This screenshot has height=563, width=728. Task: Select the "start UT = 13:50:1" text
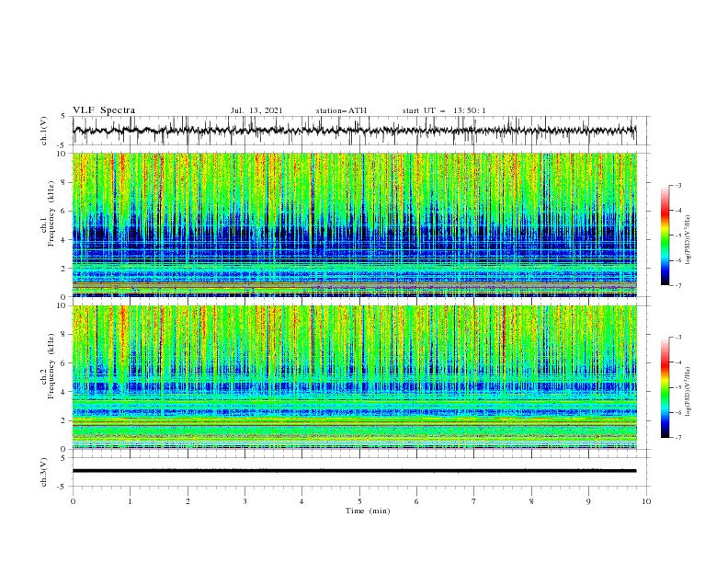pos(444,110)
